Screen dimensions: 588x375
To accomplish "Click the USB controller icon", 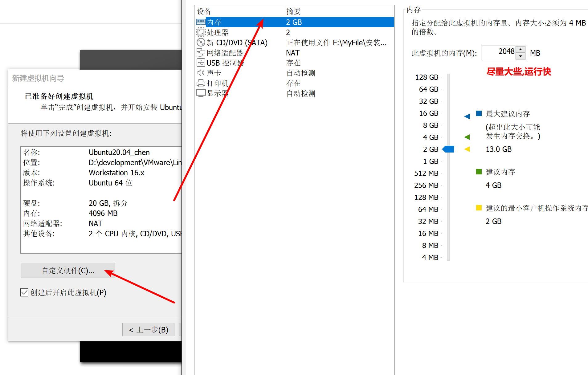I will click(x=201, y=63).
